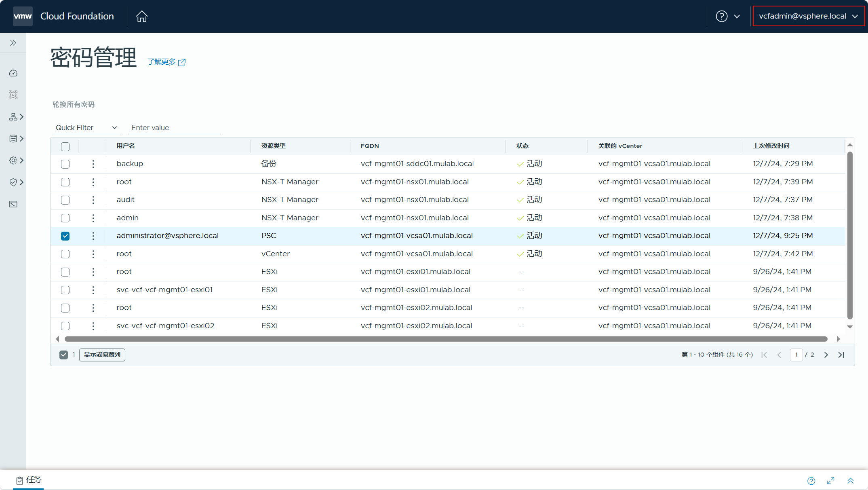Click the table scroll-down arrow
This screenshot has width=868, height=490.
(x=850, y=327)
